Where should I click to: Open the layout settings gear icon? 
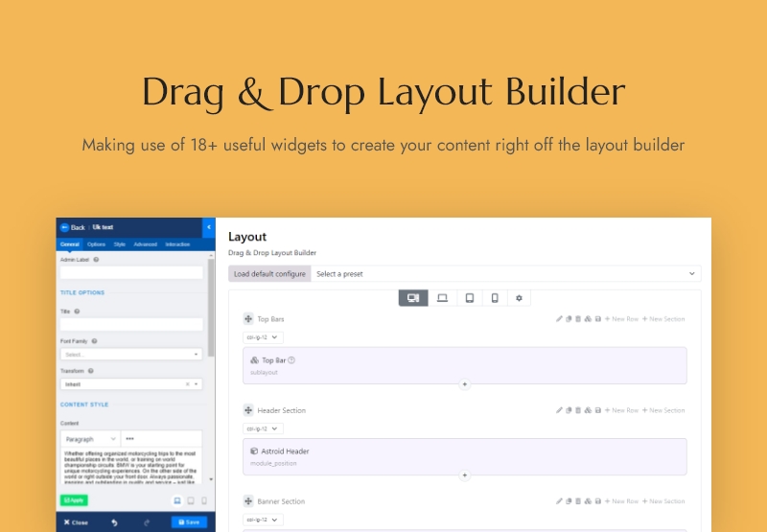tap(519, 298)
